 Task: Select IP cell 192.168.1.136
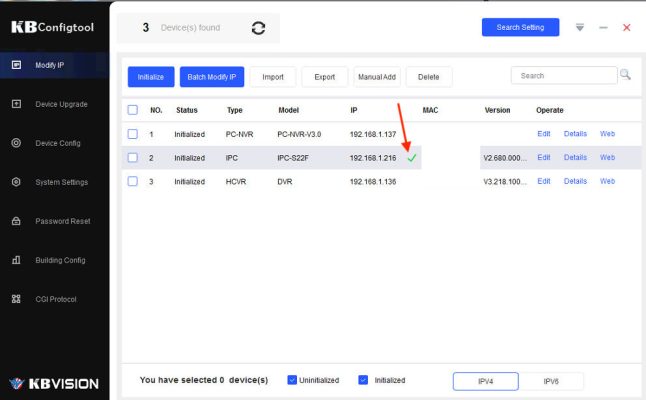coord(373,182)
